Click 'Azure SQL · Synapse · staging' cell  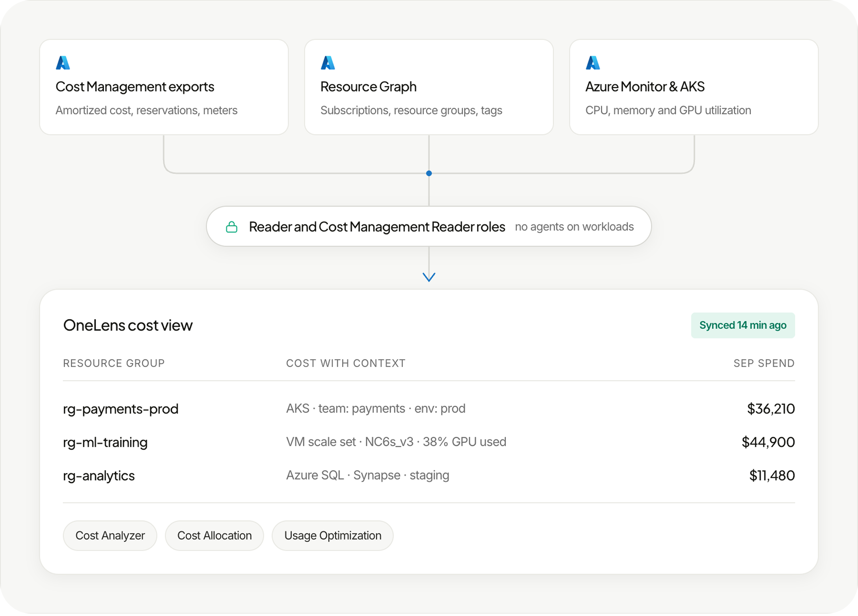coord(367,476)
